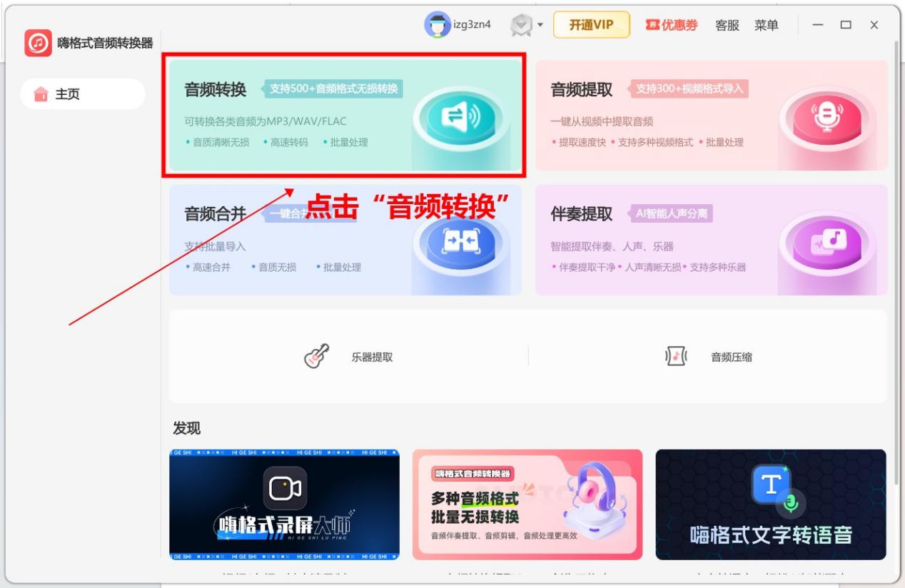
Task: Open the 菜单 menu
Action: 767,25
